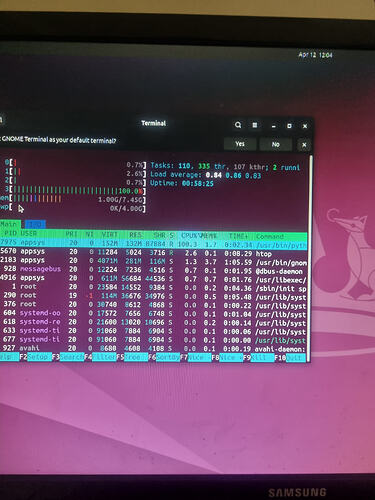Viewport: 375px width, 500px height.
Task: Click swap meter 0K/4.00G
Action: pyautogui.click(x=73, y=208)
